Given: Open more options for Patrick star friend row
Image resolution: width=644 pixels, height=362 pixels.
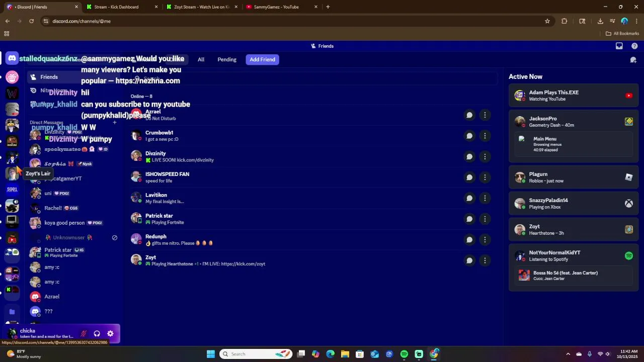Looking at the screenshot, I should 485,219.
